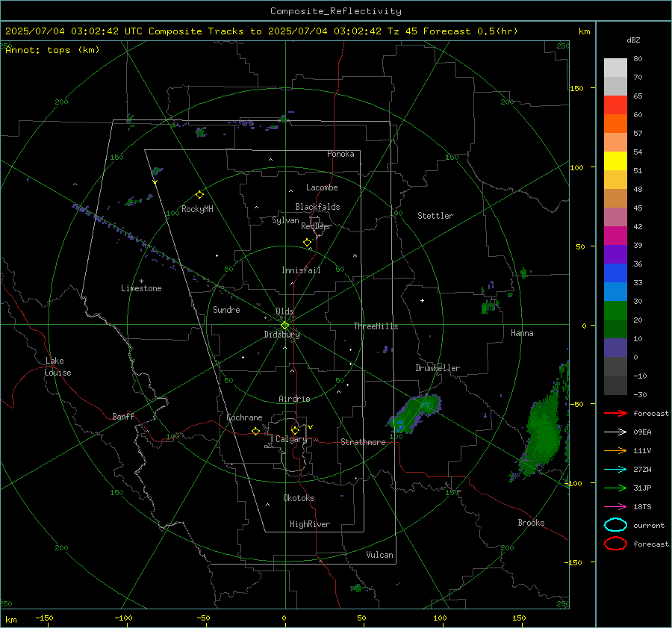This screenshot has width=672, height=628.
Task: Click the 'Annot: tops (km)' label
Action: (52, 50)
